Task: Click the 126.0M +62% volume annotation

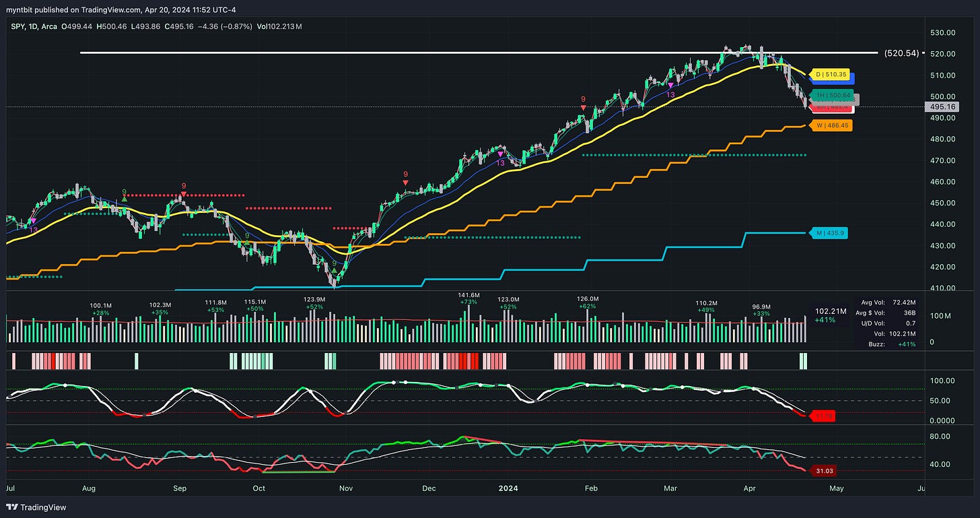Action: pyautogui.click(x=588, y=302)
